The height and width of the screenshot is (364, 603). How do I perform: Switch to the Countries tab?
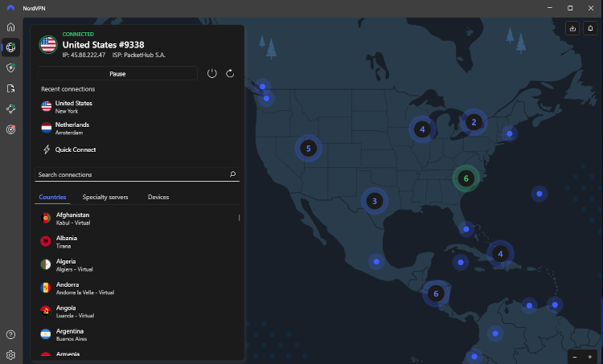pos(52,197)
